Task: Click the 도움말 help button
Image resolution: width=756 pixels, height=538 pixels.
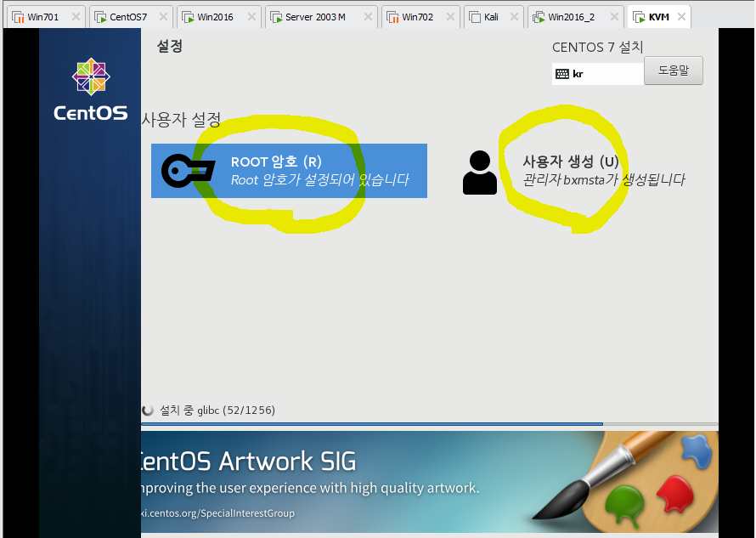Action: pos(673,71)
